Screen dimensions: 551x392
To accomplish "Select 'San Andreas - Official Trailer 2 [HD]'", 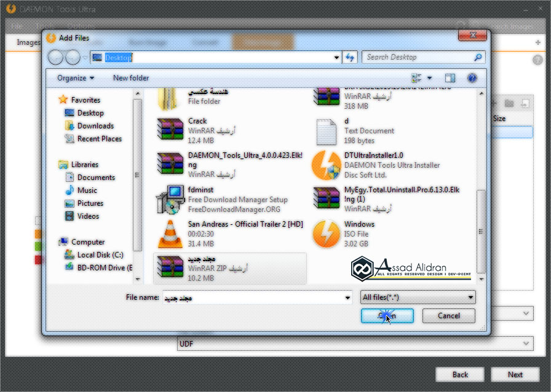I will pos(245,224).
